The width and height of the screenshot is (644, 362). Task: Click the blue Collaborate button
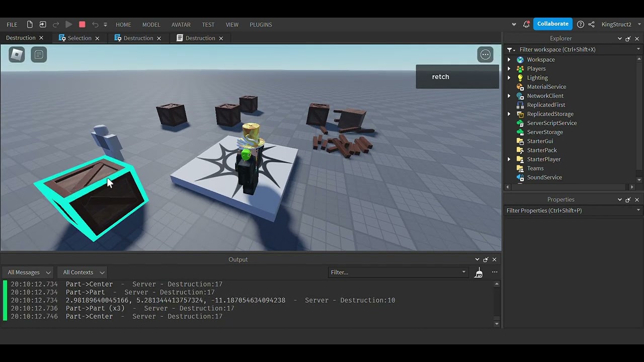(552, 24)
